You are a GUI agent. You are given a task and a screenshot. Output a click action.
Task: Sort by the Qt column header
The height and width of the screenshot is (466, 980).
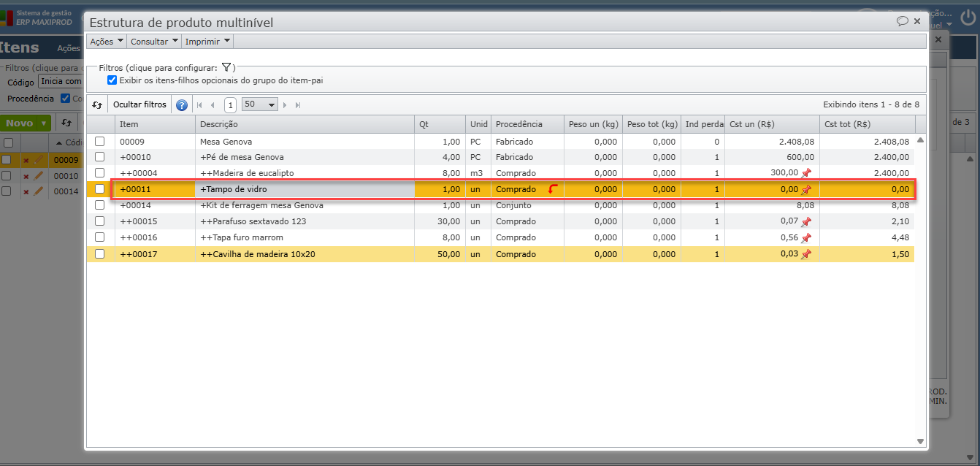440,124
